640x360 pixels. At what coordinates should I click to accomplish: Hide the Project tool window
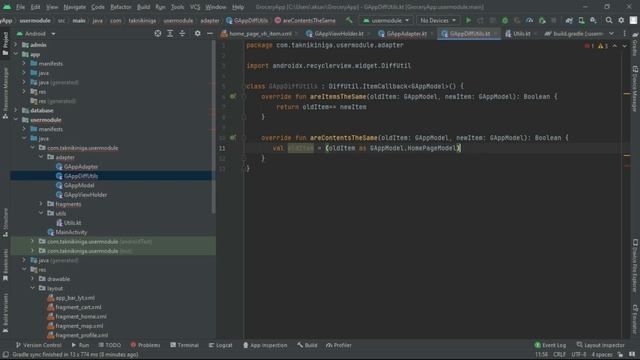point(210,33)
